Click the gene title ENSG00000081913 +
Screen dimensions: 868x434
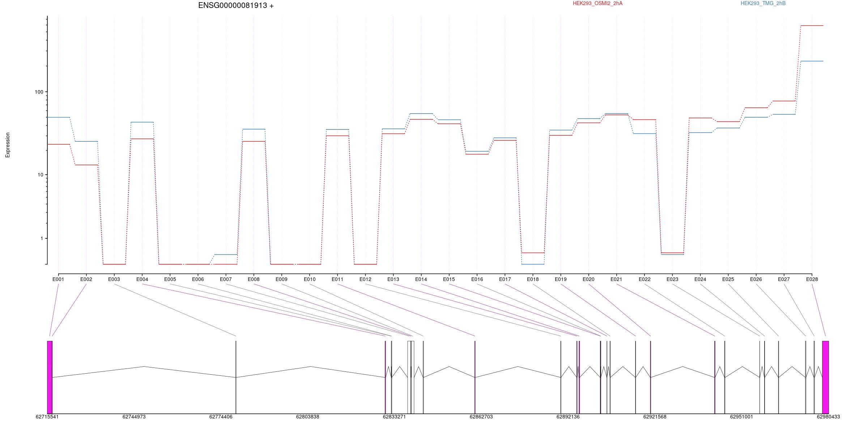[236, 5]
